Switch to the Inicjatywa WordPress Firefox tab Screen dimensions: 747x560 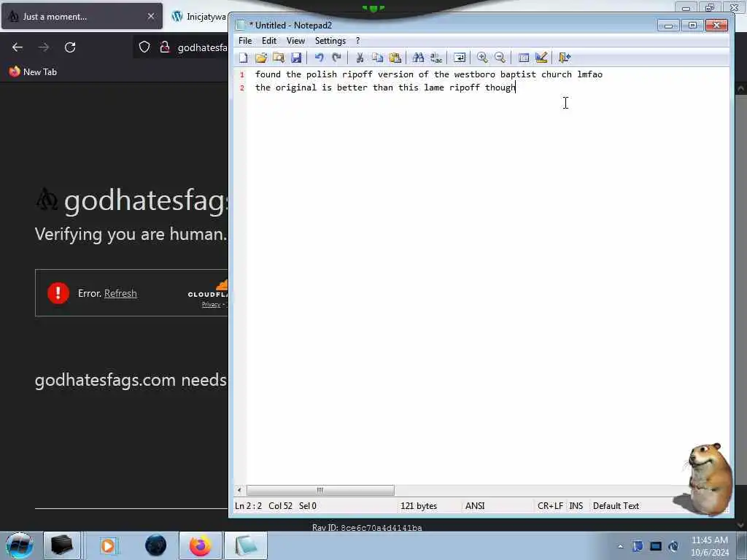click(199, 16)
